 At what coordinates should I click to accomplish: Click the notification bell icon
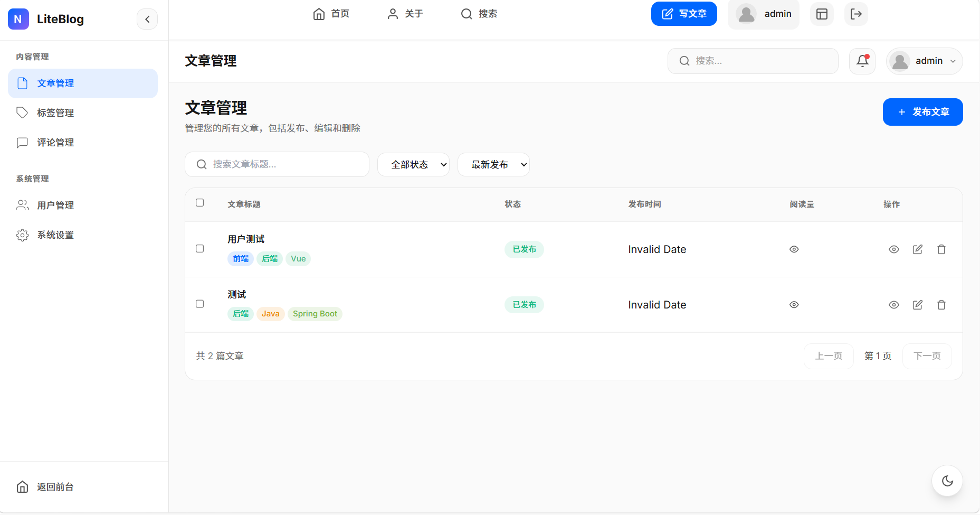862,61
